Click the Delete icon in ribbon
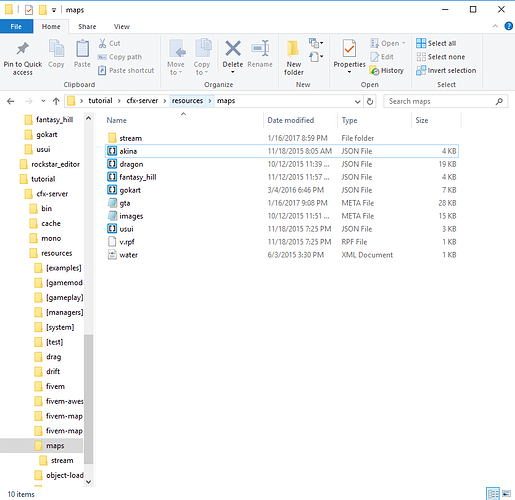This screenshot has width=515, height=500. pyautogui.click(x=233, y=49)
